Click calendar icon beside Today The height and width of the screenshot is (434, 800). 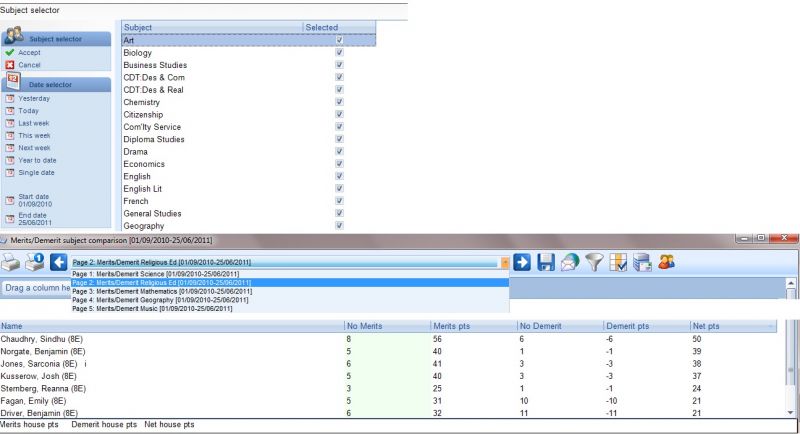(x=10, y=111)
